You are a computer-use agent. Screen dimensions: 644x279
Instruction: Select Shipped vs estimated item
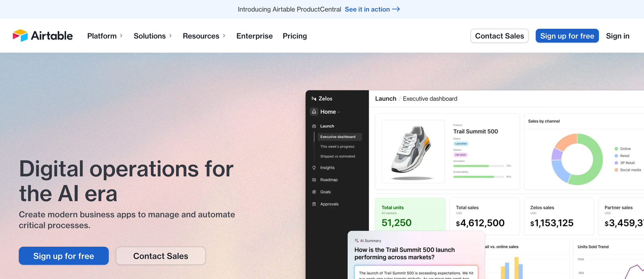(337, 156)
